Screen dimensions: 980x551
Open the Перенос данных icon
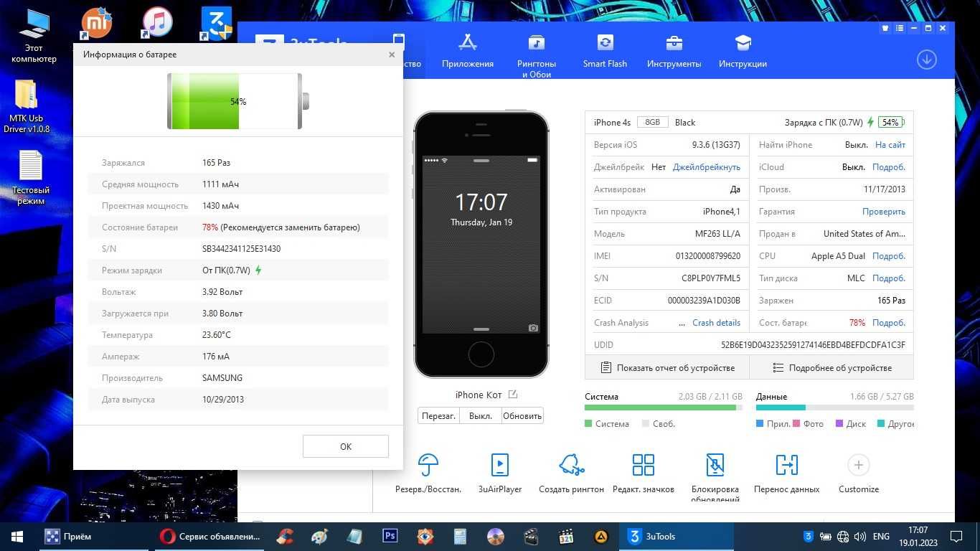(787, 465)
